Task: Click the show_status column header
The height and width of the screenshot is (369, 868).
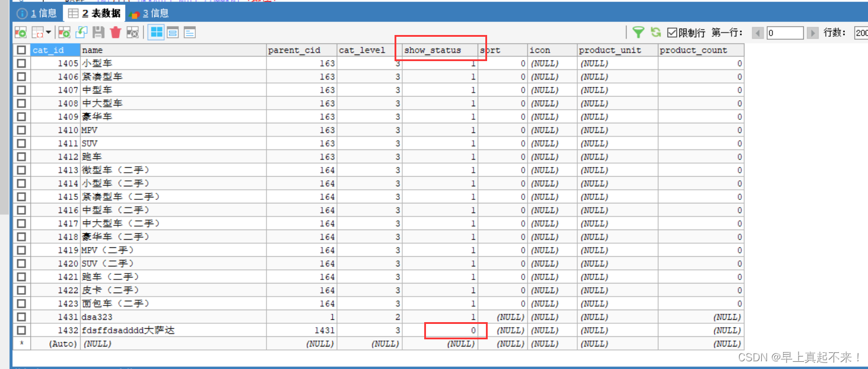Action: pyautogui.click(x=440, y=50)
